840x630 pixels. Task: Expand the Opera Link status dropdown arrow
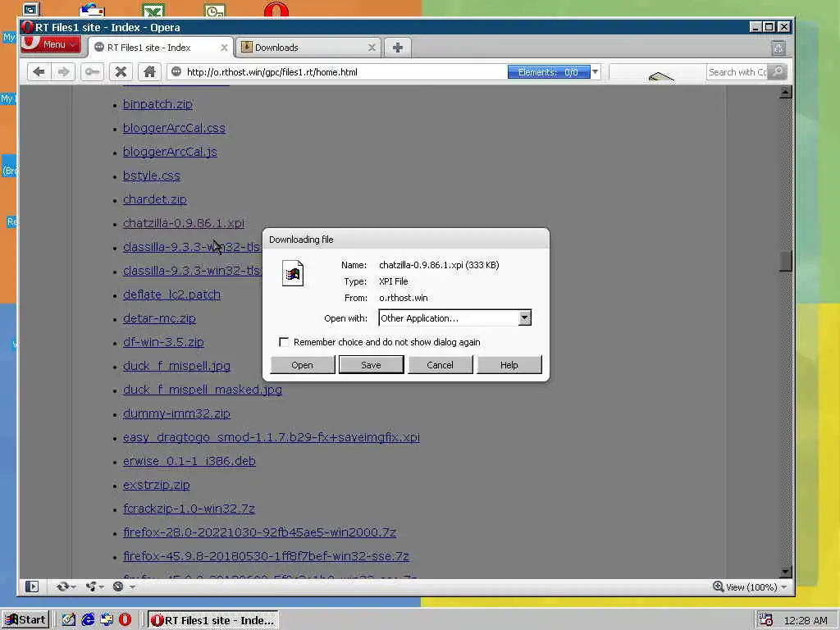(x=73, y=587)
